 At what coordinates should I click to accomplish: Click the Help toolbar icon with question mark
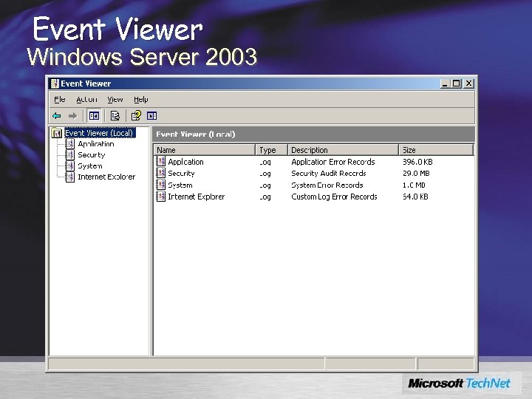pos(136,116)
